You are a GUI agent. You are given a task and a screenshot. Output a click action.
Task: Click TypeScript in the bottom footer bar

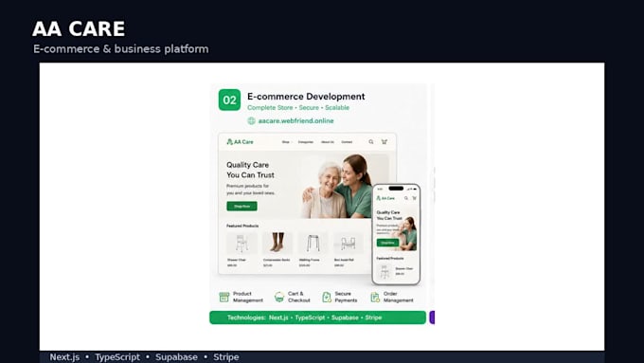coord(117,356)
